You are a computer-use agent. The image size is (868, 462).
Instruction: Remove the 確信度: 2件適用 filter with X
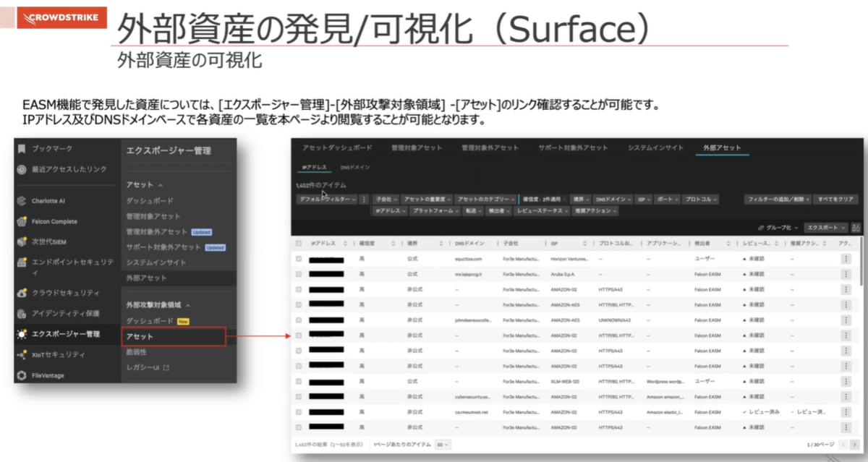coord(565,199)
